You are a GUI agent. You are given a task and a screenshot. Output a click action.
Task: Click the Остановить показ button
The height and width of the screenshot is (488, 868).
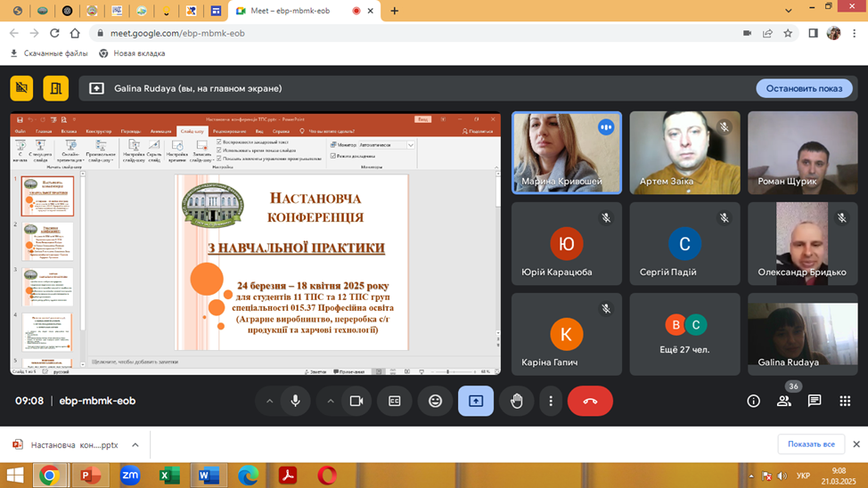tap(804, 88)
